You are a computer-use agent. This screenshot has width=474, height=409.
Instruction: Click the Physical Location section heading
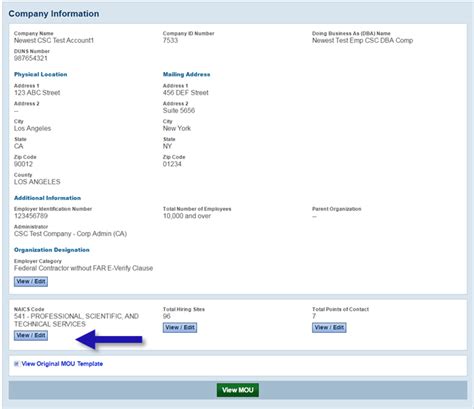click(x=41, y=74)
